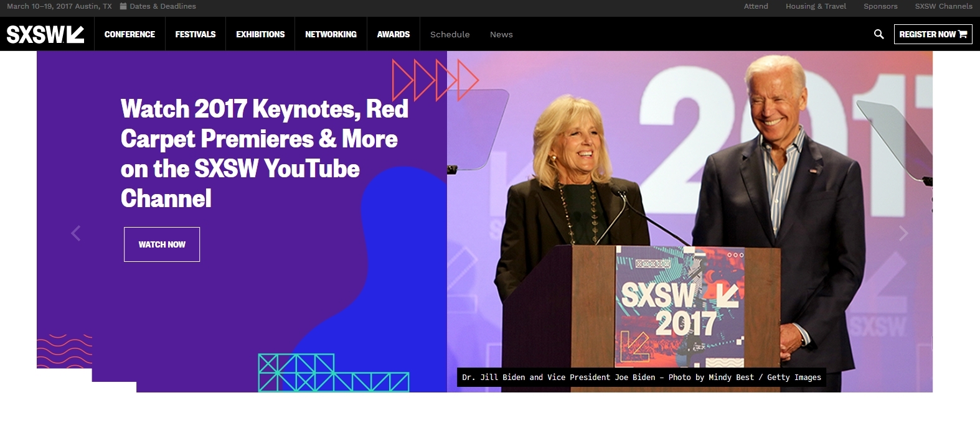This screenshot has width=980, height=436.
Task: Open the Sponsors link
Action: tap(880, 6)
